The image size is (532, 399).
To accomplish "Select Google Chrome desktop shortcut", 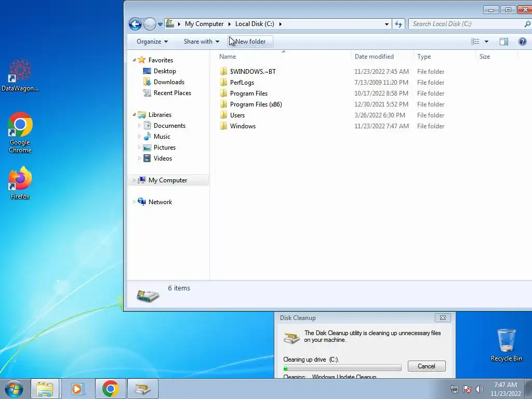I will (20, 132).
